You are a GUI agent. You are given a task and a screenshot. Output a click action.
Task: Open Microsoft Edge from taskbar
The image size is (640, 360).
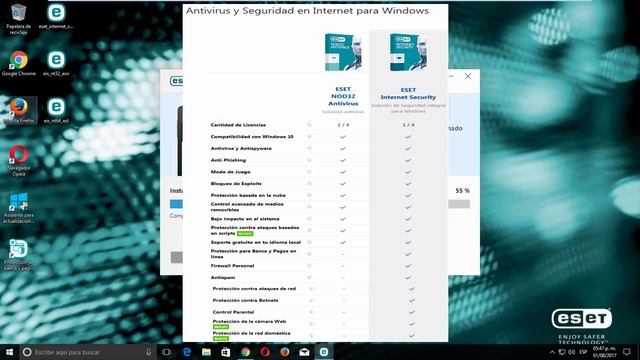coord(187,352)
